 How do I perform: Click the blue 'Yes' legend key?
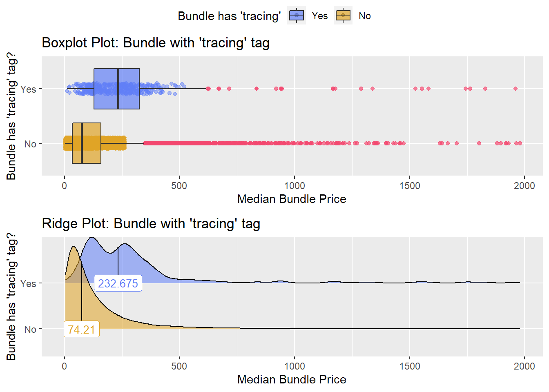click(x=297, y=16)
